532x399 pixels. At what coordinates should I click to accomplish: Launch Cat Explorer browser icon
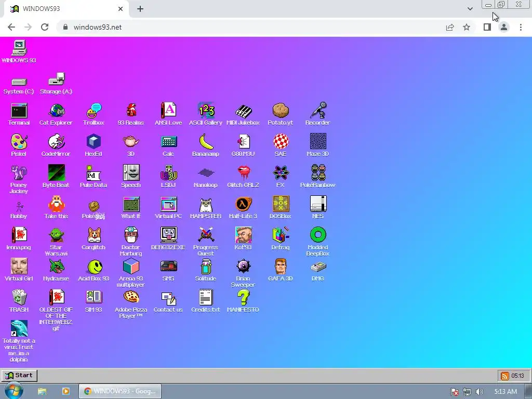pos(56,114)
